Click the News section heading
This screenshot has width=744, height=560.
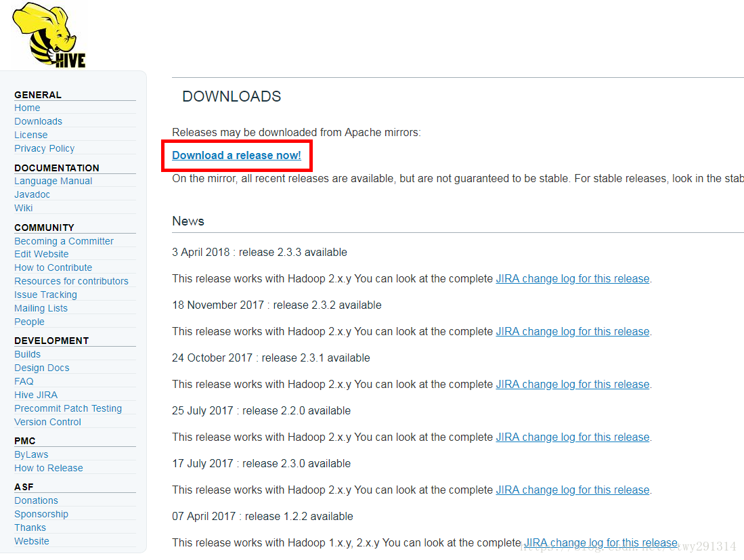(x=188, y=221)
